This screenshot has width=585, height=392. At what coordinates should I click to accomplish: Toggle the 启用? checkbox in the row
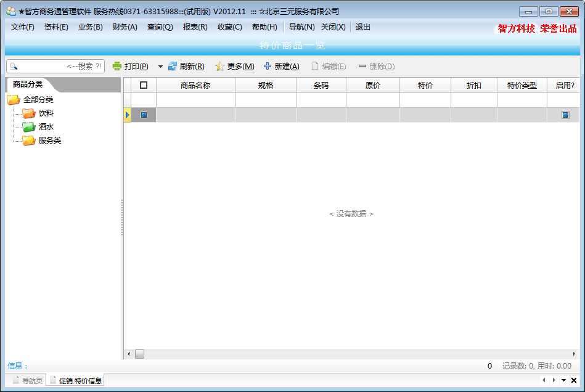(565, 115)
